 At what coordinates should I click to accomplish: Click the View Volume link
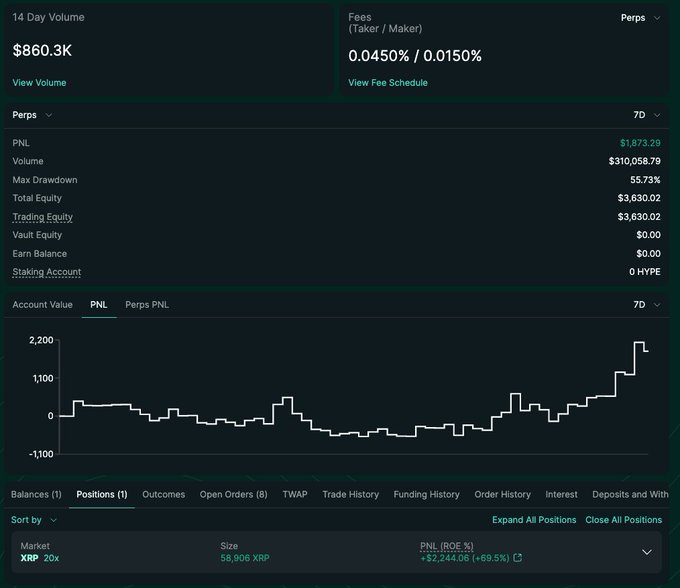[x=39, y=83]
